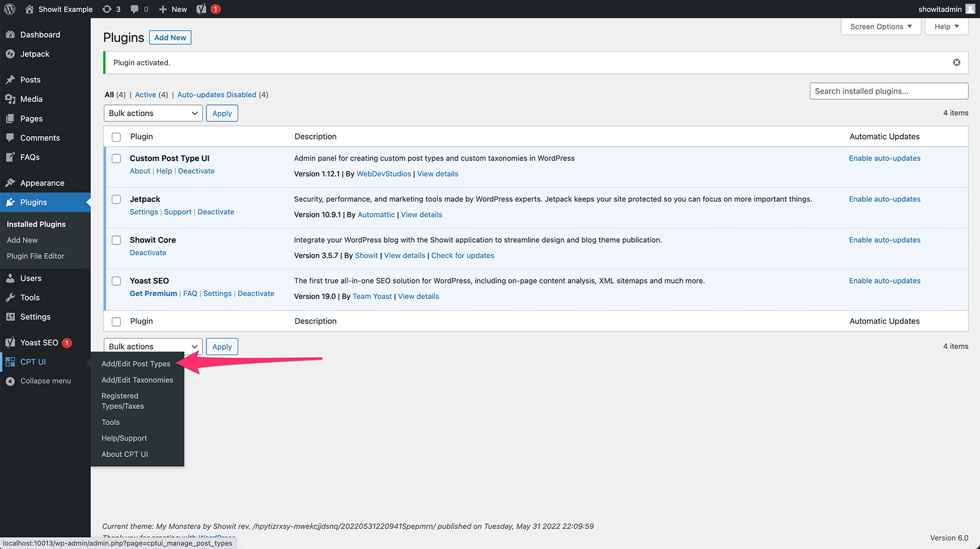
Task: Open the comments bubble icon in admin bar
Action: (134, 9)
